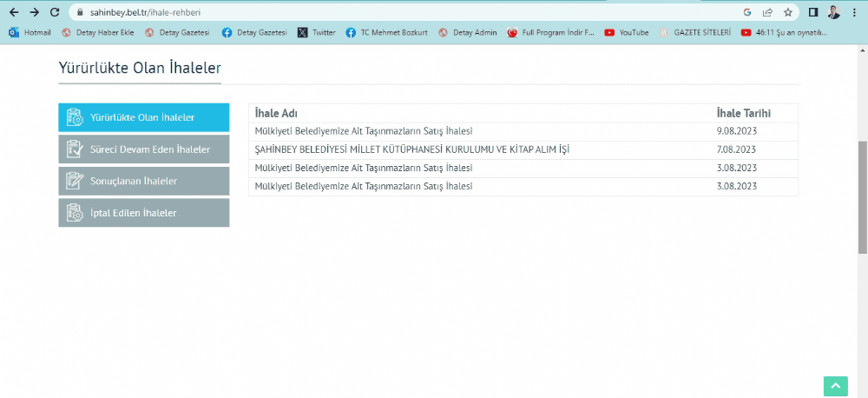Screen dimensions: 868x398
Task: Open the Chrome three-dot menu
Action: coord(855,12)
